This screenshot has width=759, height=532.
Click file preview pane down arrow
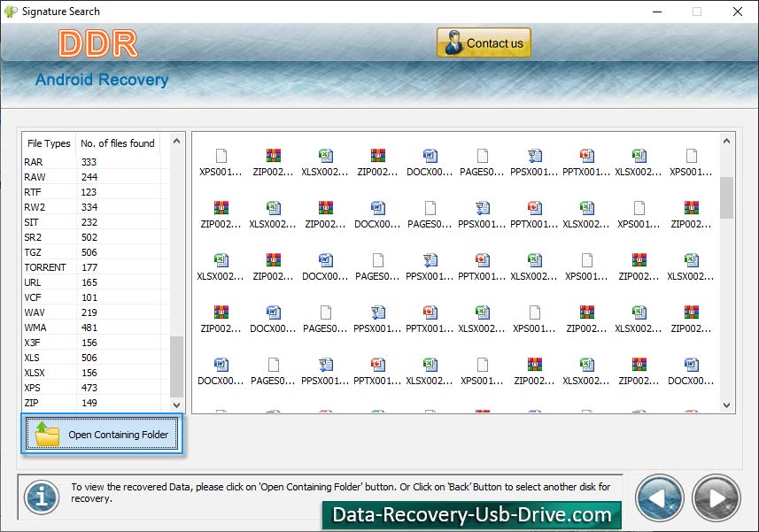pyautogui.click(x=726, y=405)
